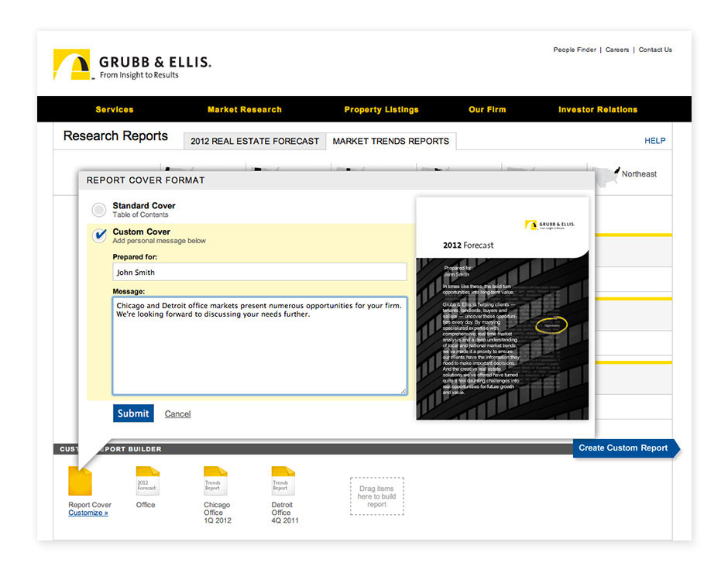Switch to Market Trends Reports tab
The image size is (728, 573).
click(391, 141)
